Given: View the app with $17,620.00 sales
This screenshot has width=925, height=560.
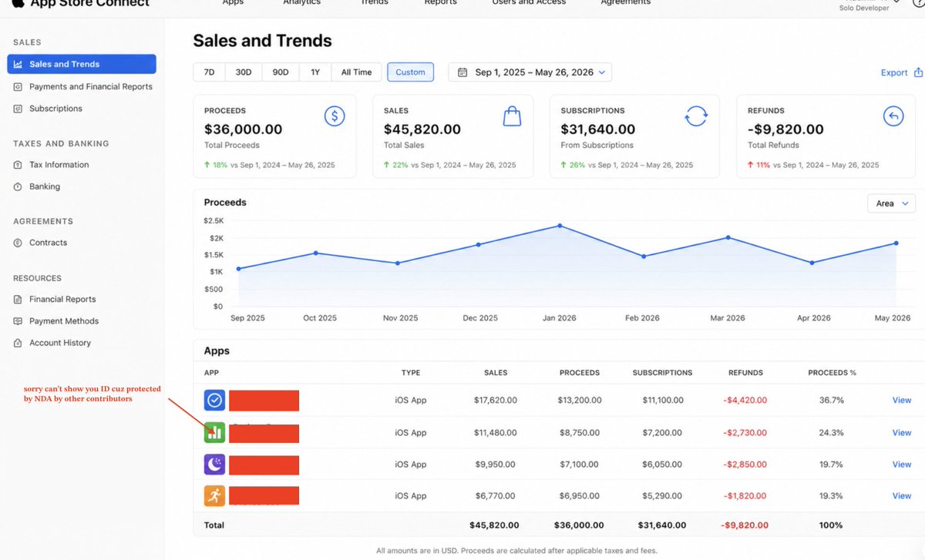Looking at the screenshot, I should pyautogui.click(x=902, y=401).
